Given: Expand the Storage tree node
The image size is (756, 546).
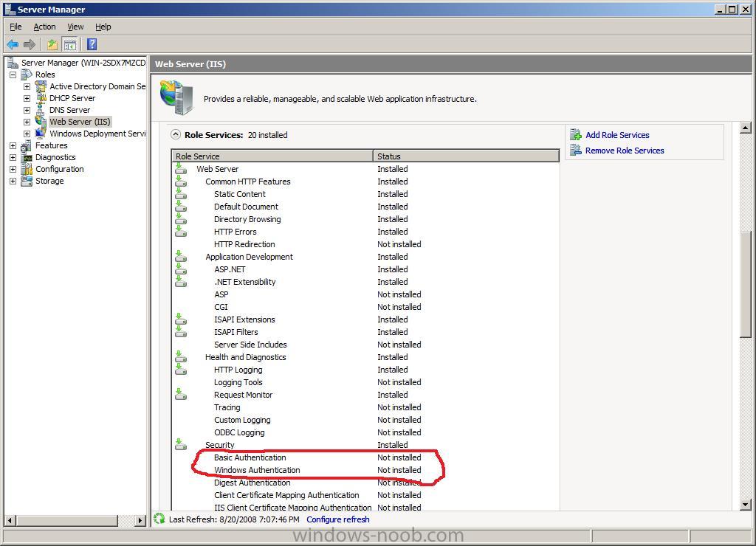Looking at the screenshot, I should click(x=13, y=182).
